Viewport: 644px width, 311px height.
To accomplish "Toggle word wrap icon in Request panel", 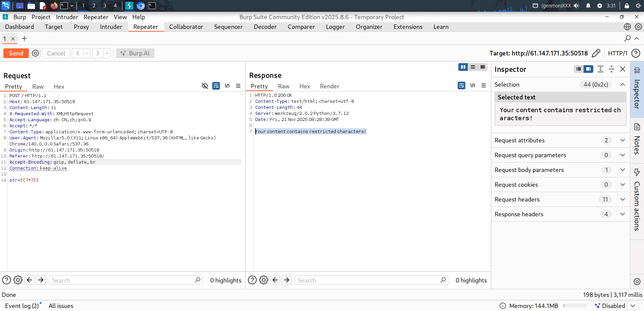I will (216, 86).
